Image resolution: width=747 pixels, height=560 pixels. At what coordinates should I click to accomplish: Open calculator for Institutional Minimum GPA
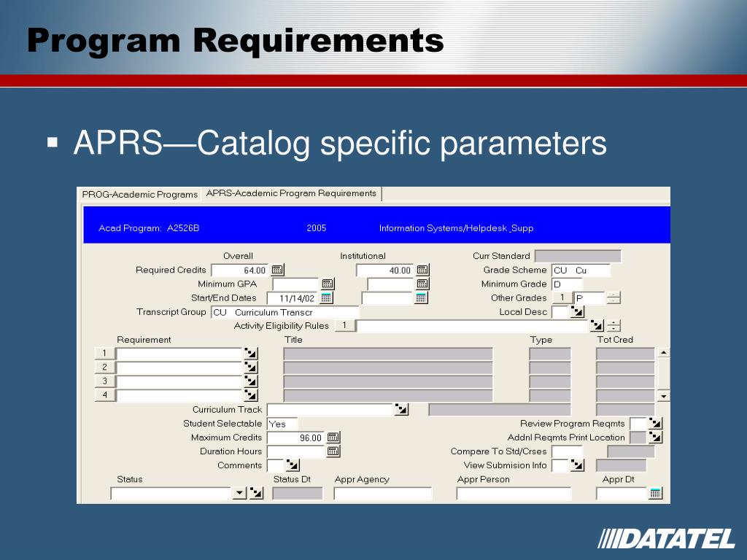click(422, 284)
